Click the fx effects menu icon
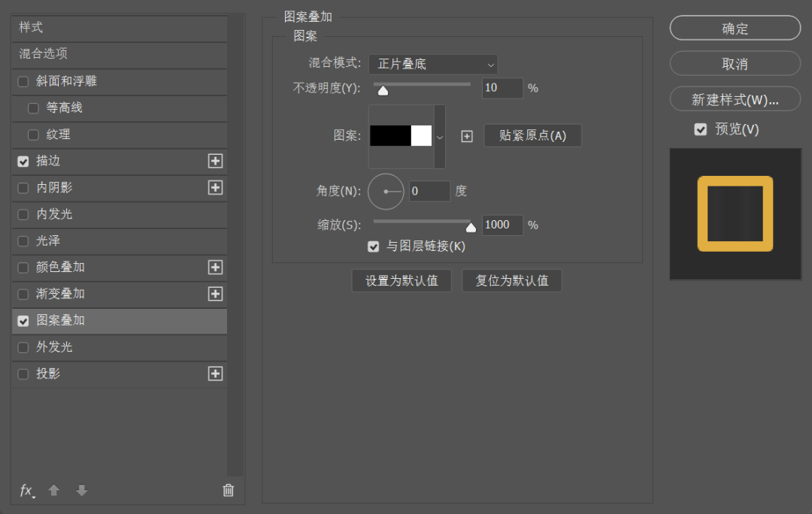Screen dimensions: 812x514 pos(26,491)
